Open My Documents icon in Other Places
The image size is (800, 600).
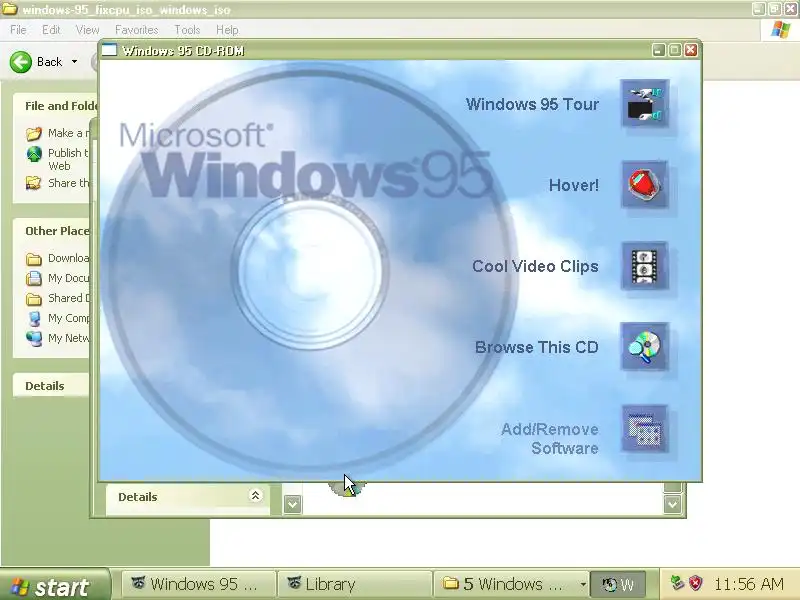coord(34,279)
